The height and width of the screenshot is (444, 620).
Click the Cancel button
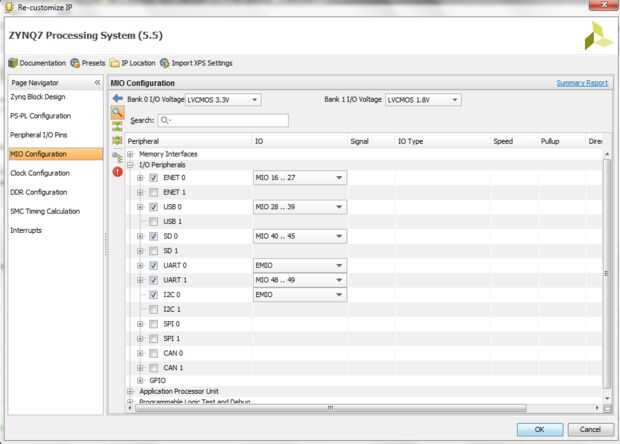pyautogui.click(x=590, y=429)
